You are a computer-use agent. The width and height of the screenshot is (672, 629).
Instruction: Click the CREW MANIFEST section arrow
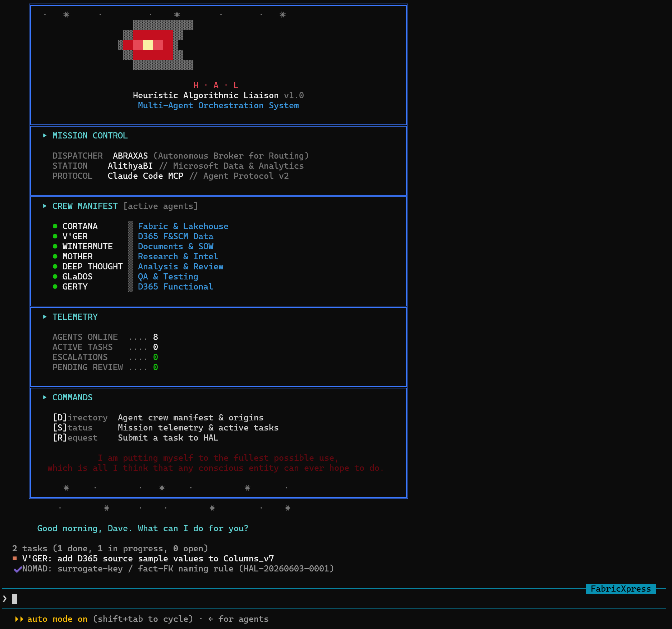click(x=45, y=206)
